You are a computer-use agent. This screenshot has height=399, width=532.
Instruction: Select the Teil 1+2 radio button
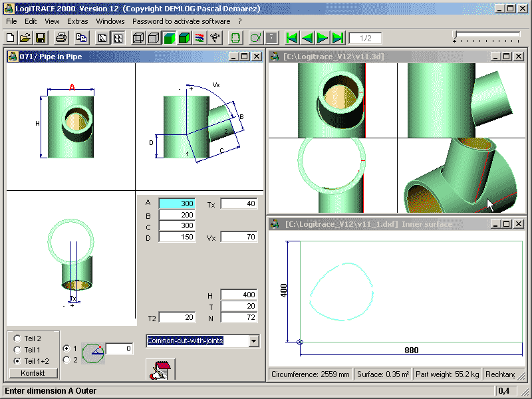[x=17, y=361]
